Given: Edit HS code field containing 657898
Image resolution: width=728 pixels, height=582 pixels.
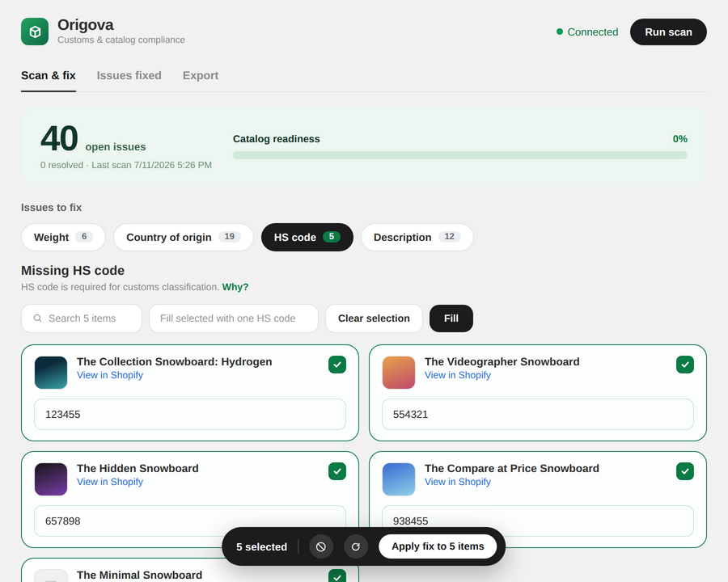Looking at the screenshot, I should [x=190, y=521].
